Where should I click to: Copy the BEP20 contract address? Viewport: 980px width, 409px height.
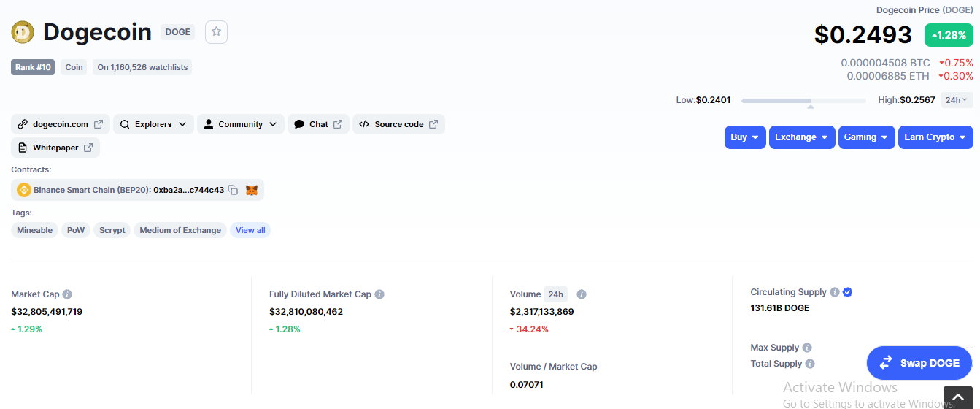(233, 190)
